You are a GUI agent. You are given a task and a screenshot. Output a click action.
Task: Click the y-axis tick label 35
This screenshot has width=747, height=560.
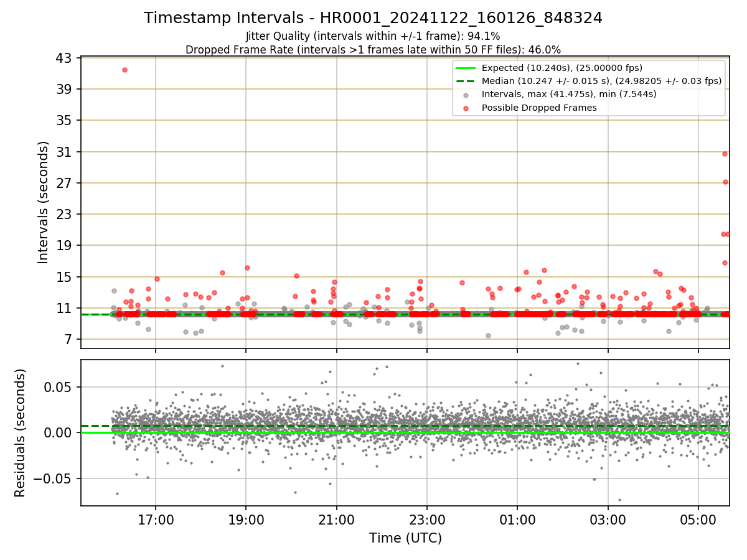(x=65, y=120)
